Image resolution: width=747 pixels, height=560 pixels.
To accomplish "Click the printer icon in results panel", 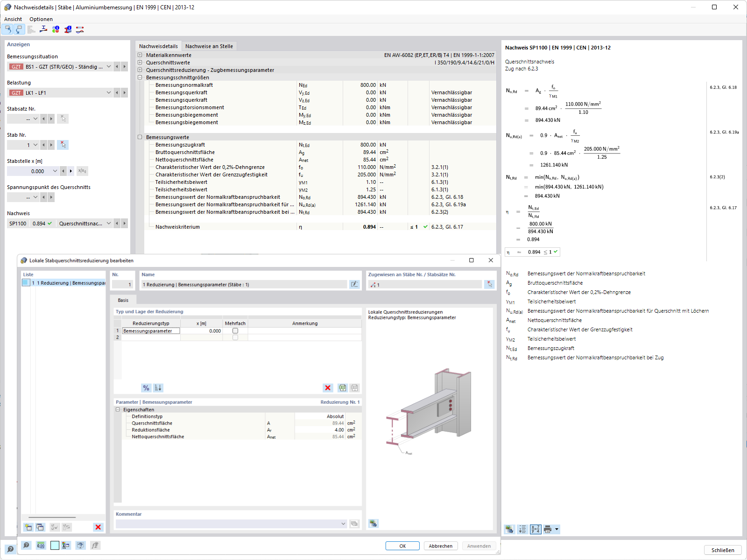I will point(548,529).
